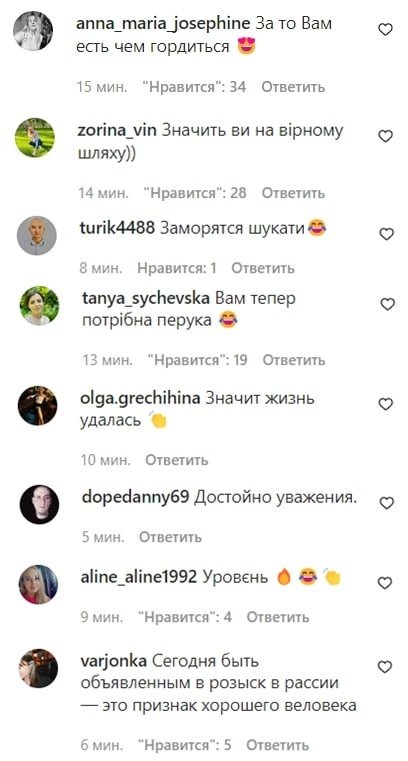
Task: Like anna_maria_josephine's comment with heart icon
Action: click(x=385, y=30)
